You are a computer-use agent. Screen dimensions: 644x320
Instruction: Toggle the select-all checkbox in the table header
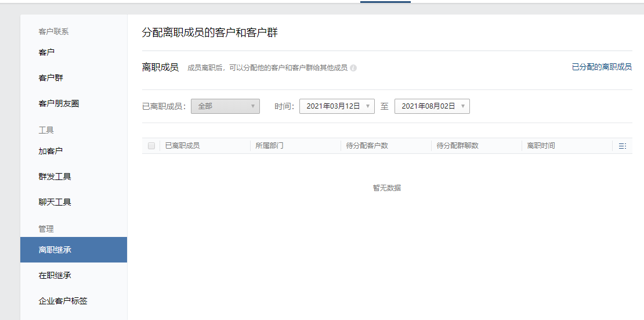pos(151,146)
